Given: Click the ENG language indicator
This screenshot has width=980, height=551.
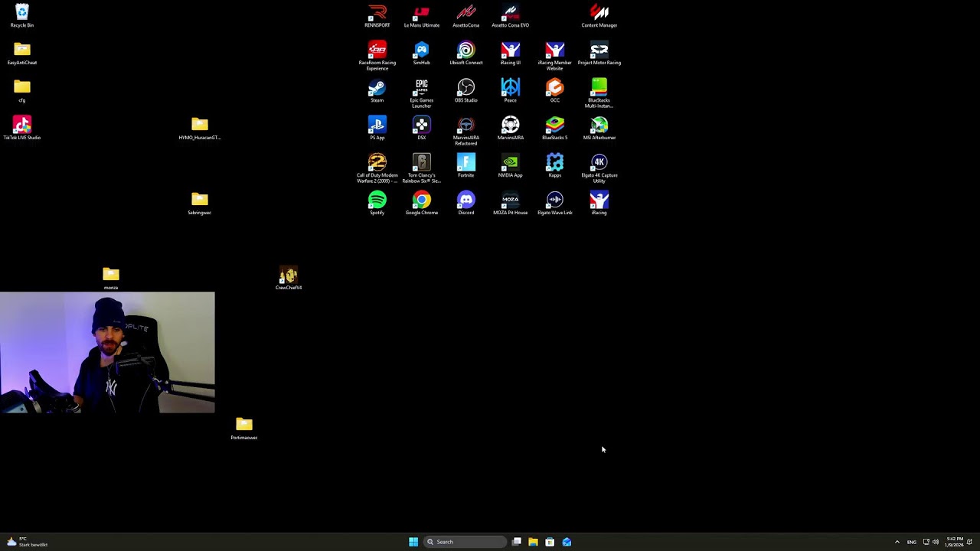Looking at the screenshot, I should click(x=911, y=542).
